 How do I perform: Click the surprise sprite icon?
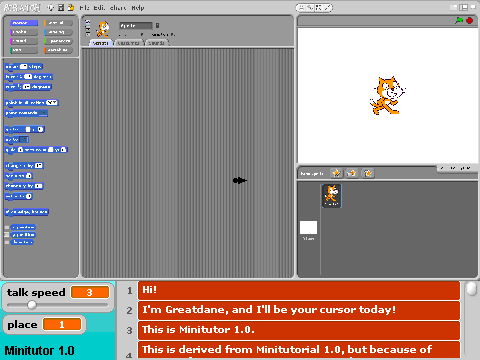367,173
